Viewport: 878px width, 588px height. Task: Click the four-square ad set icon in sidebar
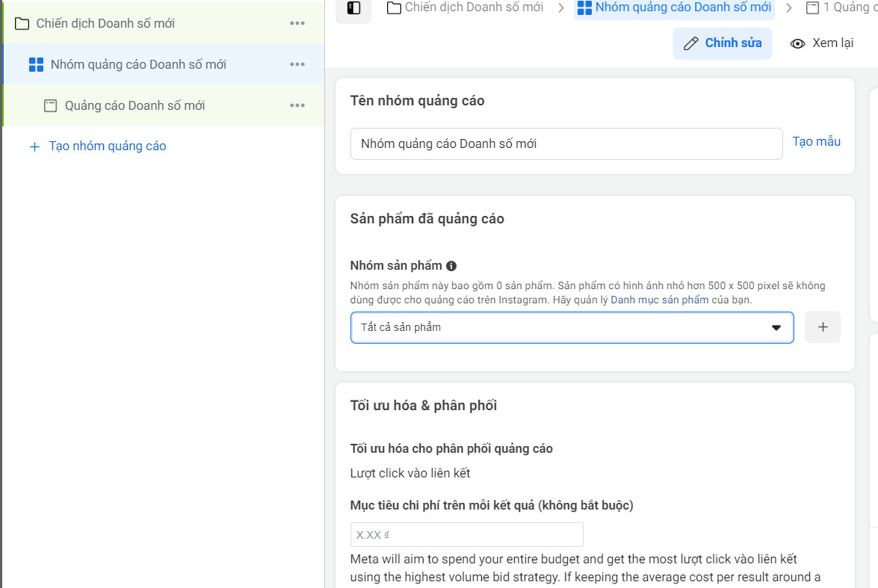coord(36,64)
